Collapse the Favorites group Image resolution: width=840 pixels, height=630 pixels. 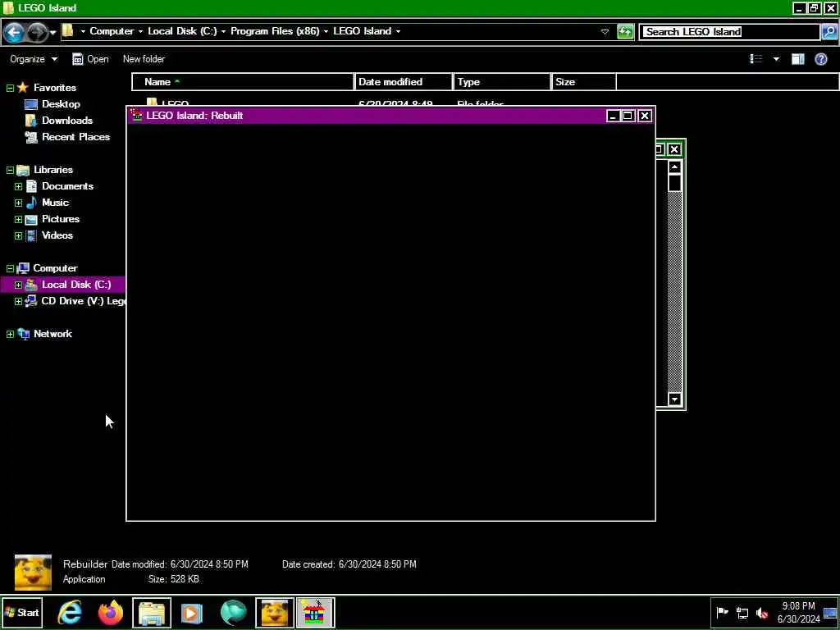(10, 88)
